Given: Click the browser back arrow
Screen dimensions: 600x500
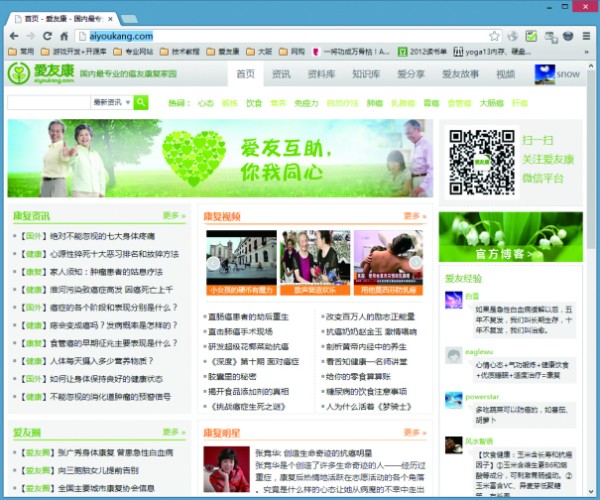Looking at the screenshot, I should point(13,35).
